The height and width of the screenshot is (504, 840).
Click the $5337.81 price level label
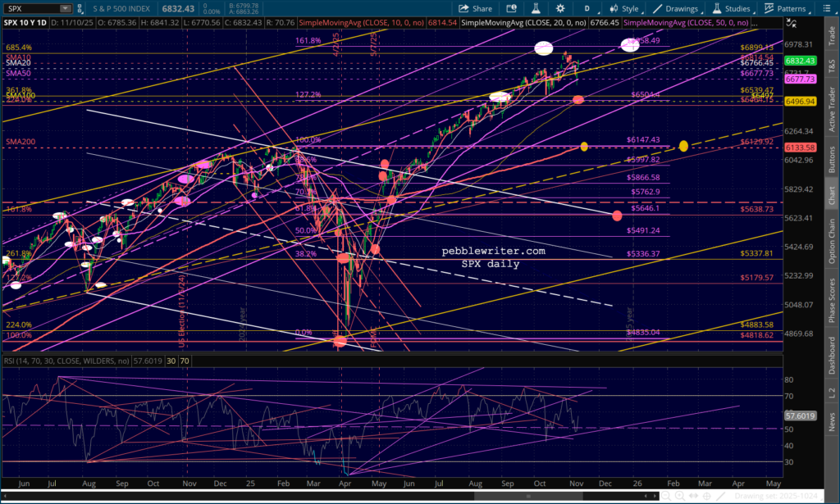coord(756,253)
